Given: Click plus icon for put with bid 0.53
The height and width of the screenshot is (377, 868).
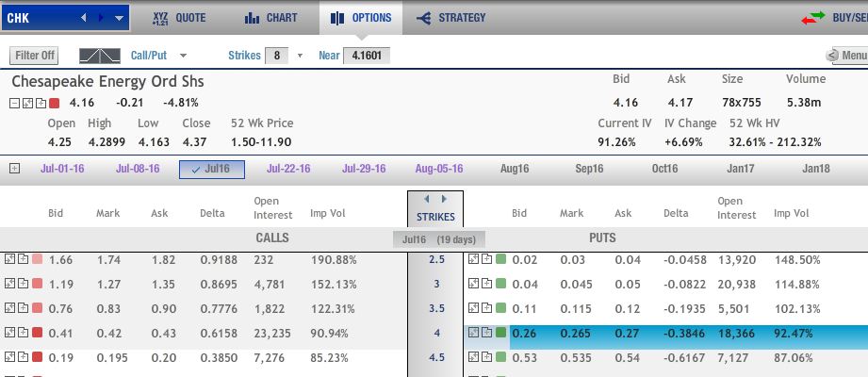Looking at the screenshot, I should click(486, 357).
